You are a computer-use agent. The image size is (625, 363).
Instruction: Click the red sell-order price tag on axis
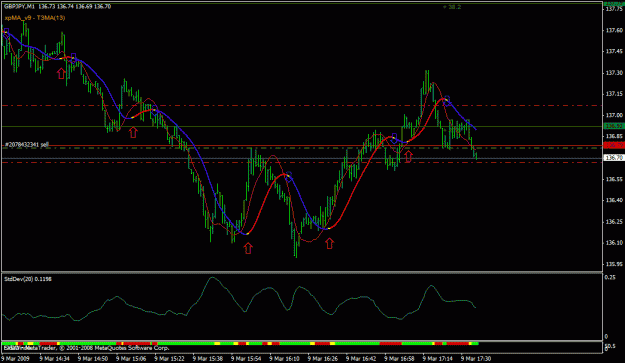(614, 145)
